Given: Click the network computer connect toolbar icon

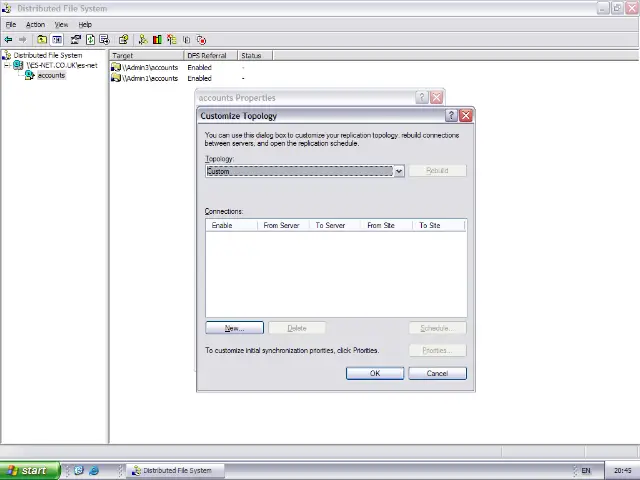Looking at the screenshot, I should pos(76,40).
